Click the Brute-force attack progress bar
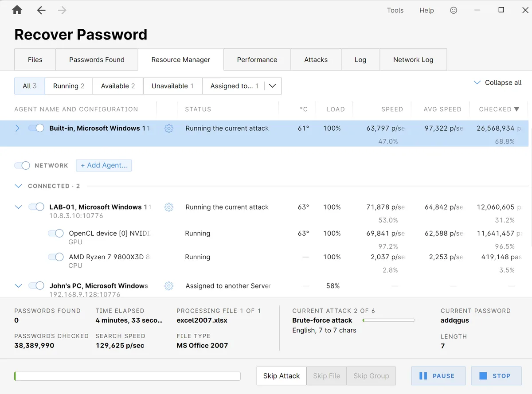The width and height of the screenshot is (532, 394). [x=388, y=320]
